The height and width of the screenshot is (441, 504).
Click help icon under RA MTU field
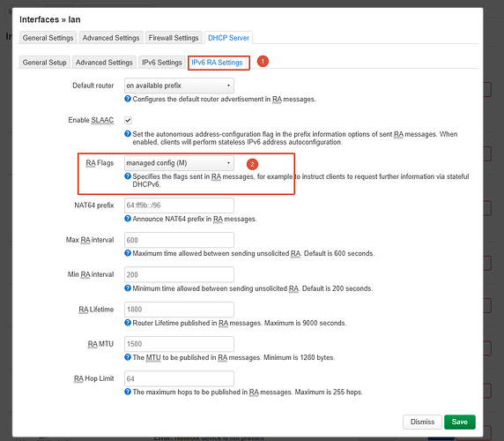128,357
